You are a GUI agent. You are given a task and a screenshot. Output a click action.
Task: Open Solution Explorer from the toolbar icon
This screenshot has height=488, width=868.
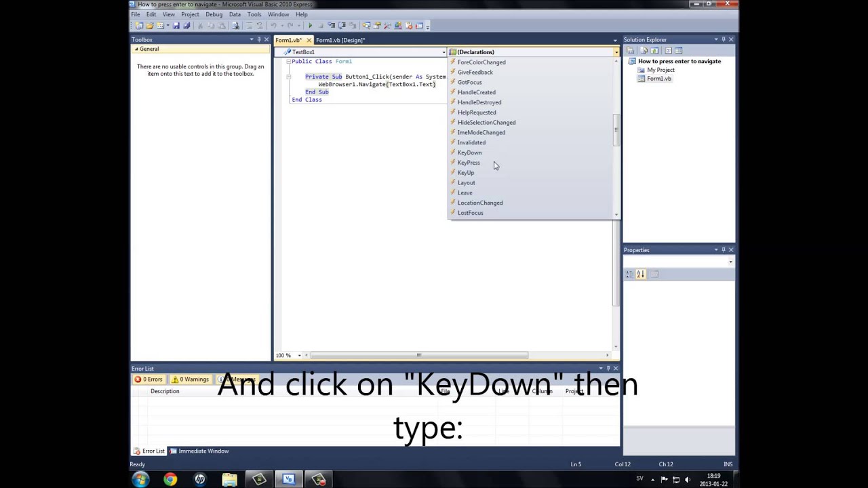tap(366, 26)
